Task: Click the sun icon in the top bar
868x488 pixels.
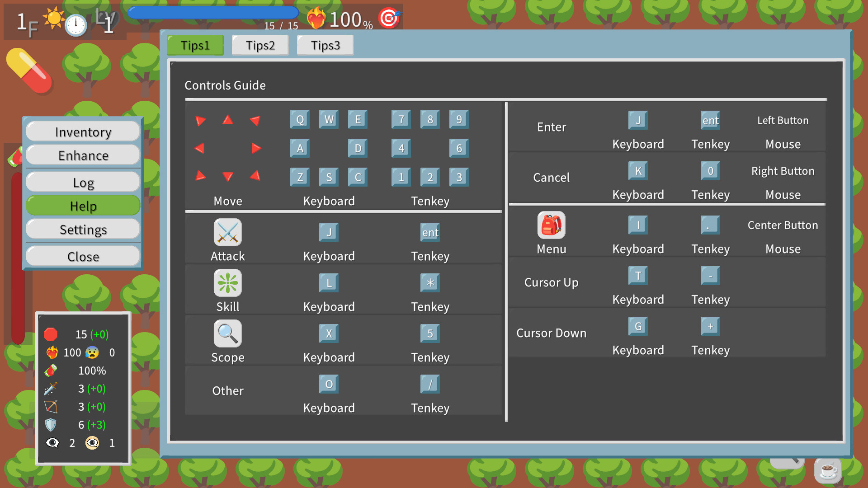Action: 53,17
